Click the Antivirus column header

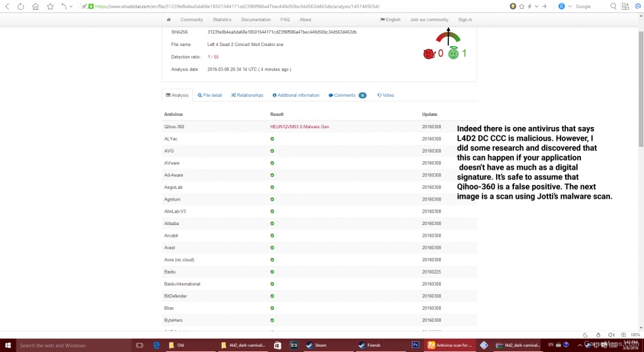point(173,114)
